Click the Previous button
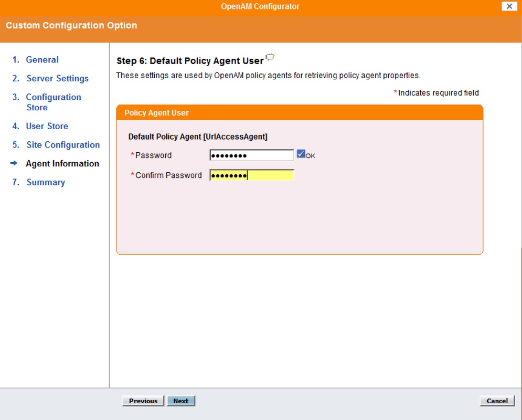The image size is (522, 420). tap(143, 400)
